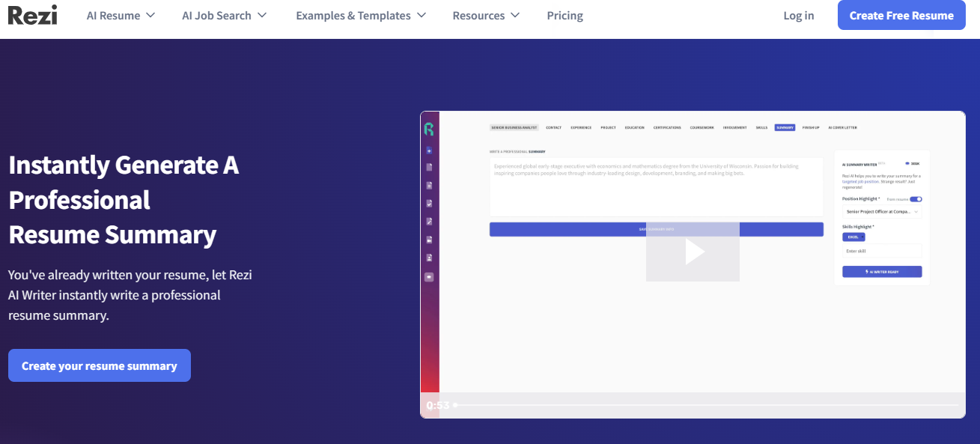This screenshot has width=980, height=444.
Task: Go to the Pricing page
Action: [x=564, y=15]
